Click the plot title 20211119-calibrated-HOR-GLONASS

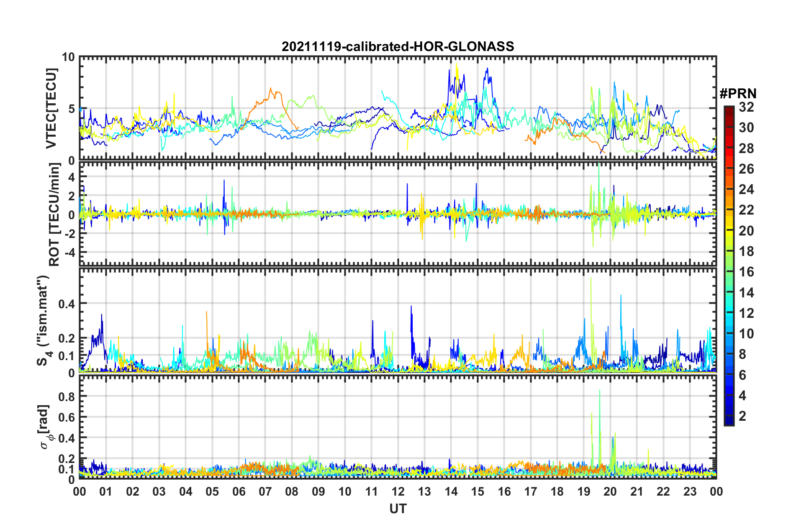click(x=398, y=46)
